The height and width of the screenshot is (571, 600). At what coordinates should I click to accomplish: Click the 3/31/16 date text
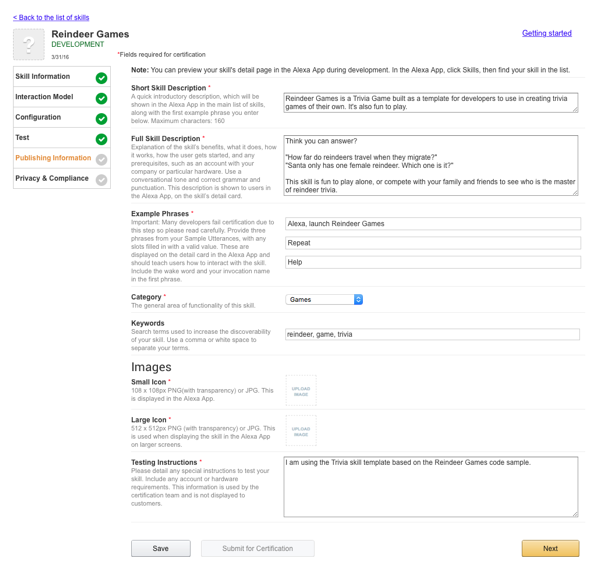[60, 57]
